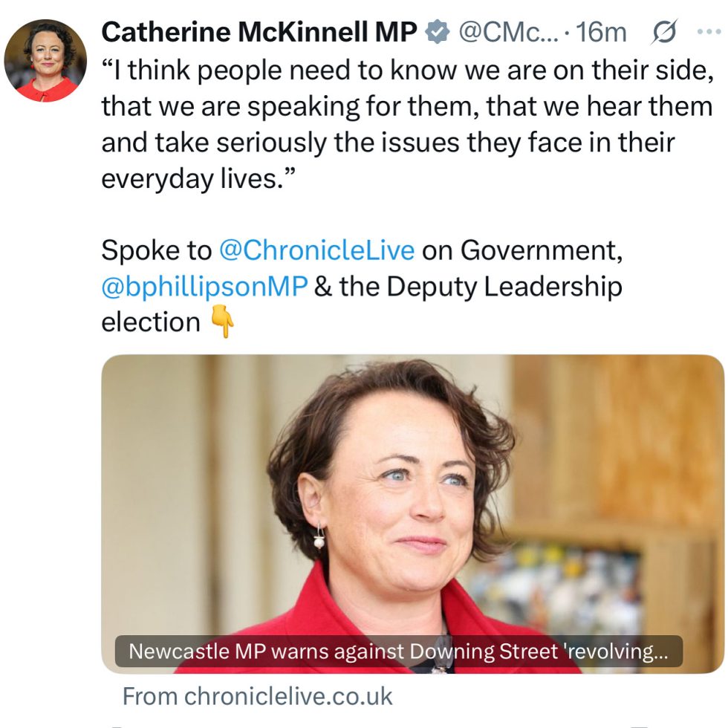Open the three-dot overflow menu

707,30
